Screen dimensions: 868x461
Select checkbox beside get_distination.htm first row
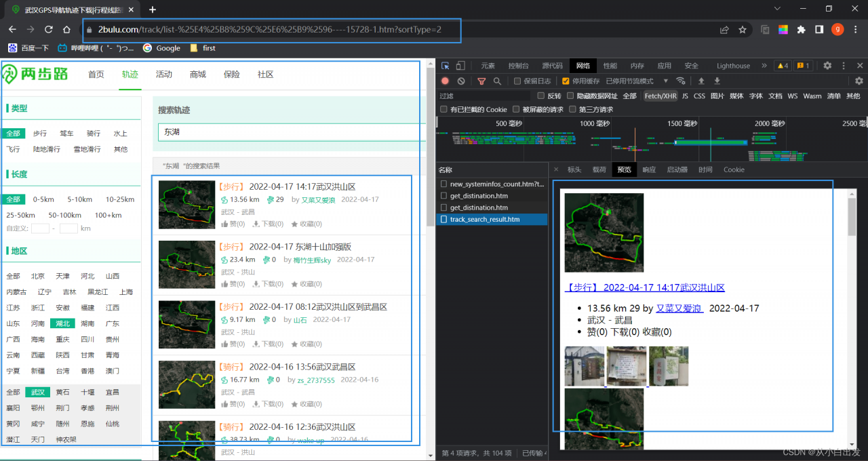coord(443,196)
